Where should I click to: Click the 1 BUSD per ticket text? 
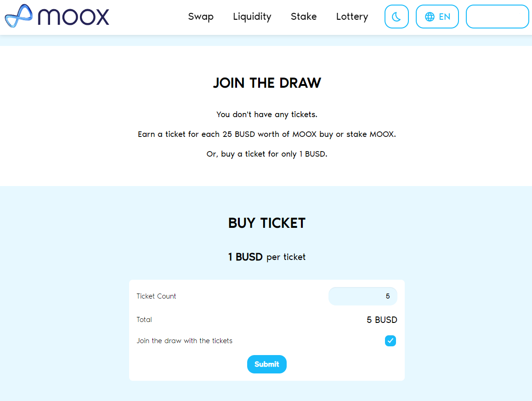(x=267, y=257)
